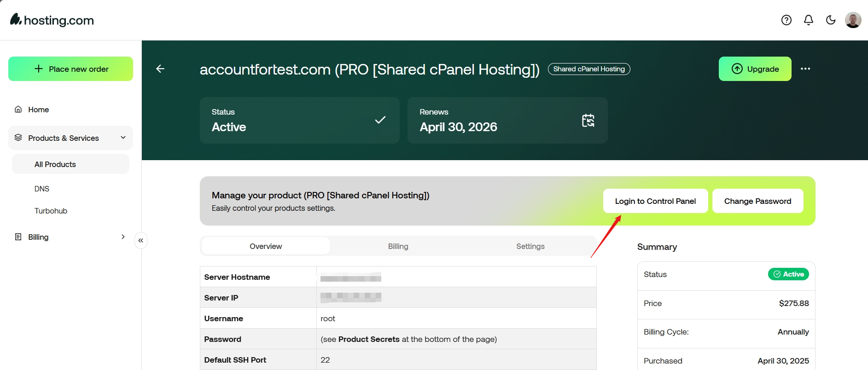868x370 pixels.
Task: Click the Home house icon
Action: (18, 110)
